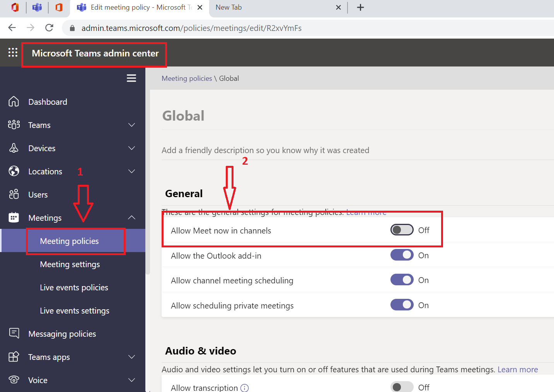Open Live events settings
This screenshot has height=392, width=554.
(x=75, y=310)
